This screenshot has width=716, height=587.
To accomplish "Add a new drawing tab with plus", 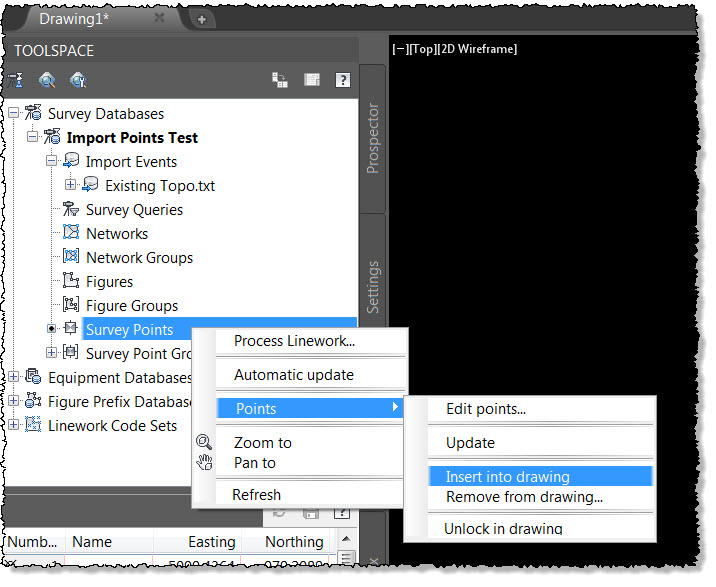I will pyautogui.click(x=202, y=19).
